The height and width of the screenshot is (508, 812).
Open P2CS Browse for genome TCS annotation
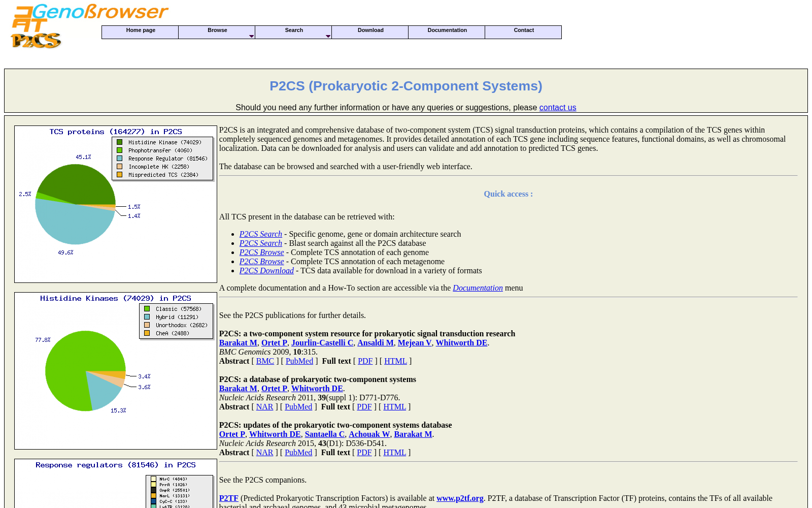click(262, 252)
